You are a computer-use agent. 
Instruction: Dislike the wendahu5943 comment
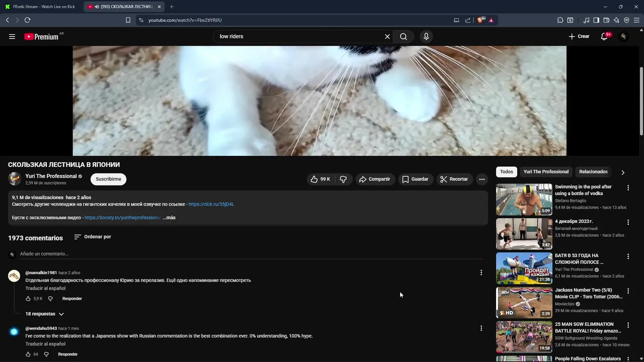point(46,354)
